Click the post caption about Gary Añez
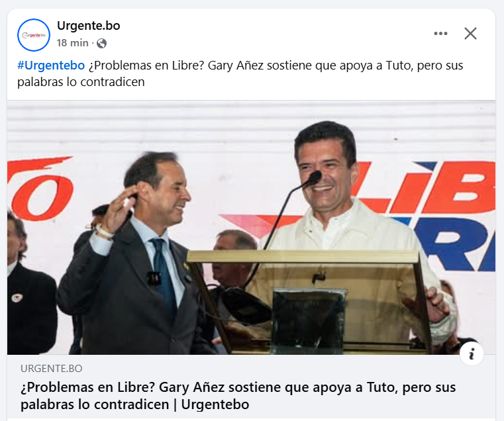Image resolution: width=504 pixels, height=421 pixels. (x=240, y=73)
